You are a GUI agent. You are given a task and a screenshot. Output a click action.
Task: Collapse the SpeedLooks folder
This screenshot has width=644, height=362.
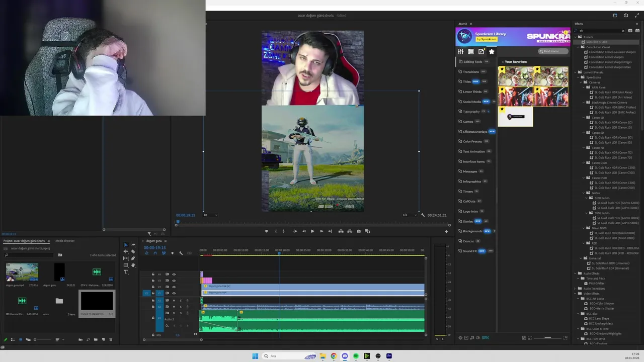click(578, 77)
